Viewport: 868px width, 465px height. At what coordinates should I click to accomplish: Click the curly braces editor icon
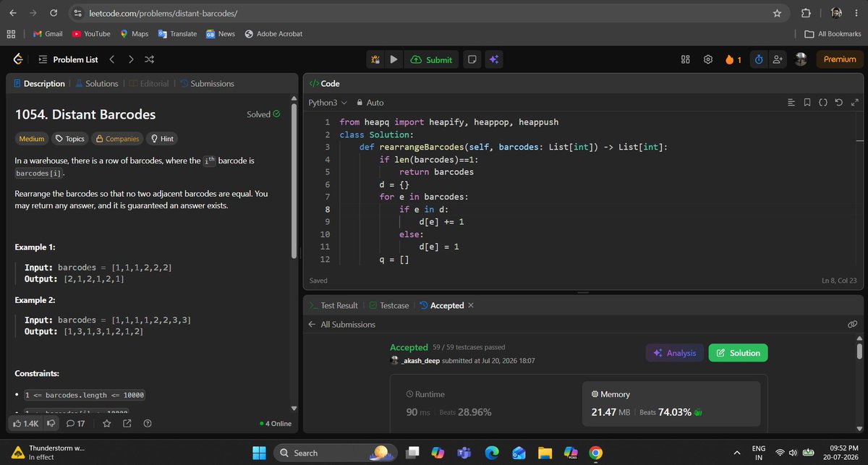pyautogui.click(x=822, y=103)
